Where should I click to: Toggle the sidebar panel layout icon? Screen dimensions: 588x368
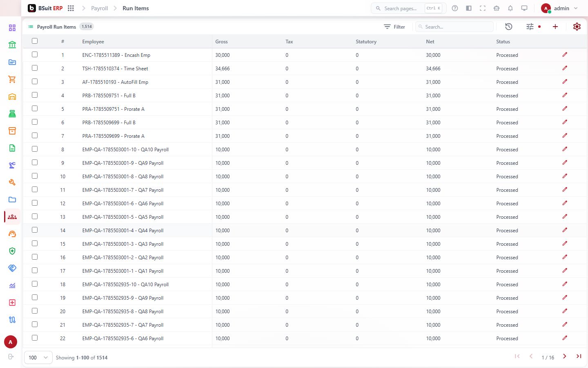(x=469, y=8)
